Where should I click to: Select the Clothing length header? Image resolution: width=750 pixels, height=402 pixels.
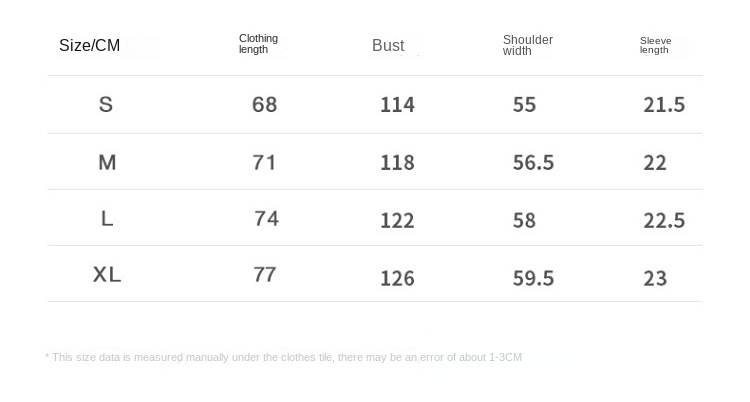click(x=258, y=44)
